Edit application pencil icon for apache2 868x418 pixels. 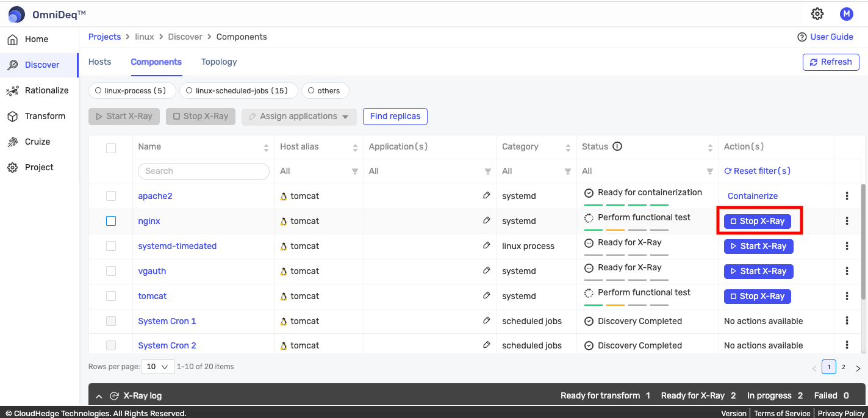click(x=486, y=196)
